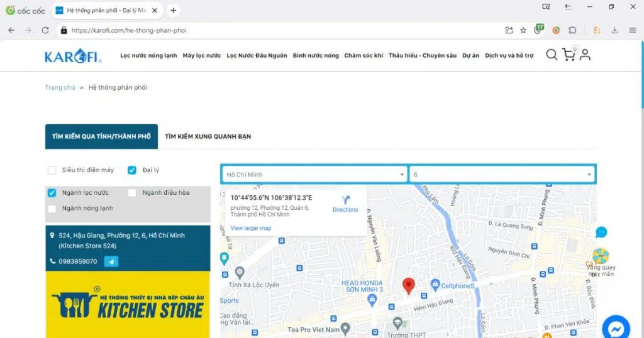Click the View larger map link
Viewport: 644px width, 338px height.
[251, 228]
